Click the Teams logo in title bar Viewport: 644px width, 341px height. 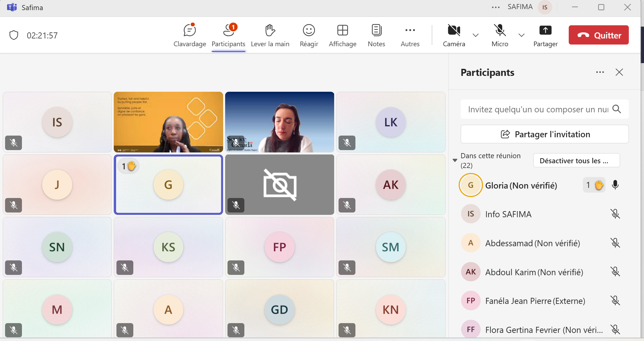(12, 7)
